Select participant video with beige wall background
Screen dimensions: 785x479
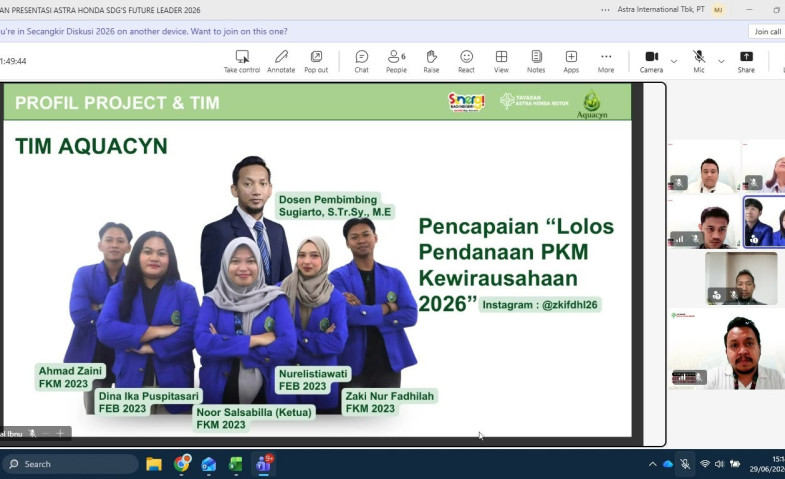pos(741,278)
